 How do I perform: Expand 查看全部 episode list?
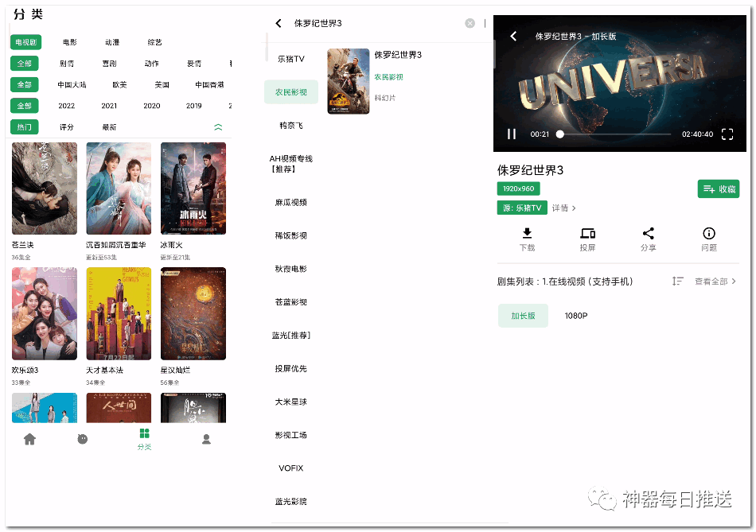click(x=715, y=282)
